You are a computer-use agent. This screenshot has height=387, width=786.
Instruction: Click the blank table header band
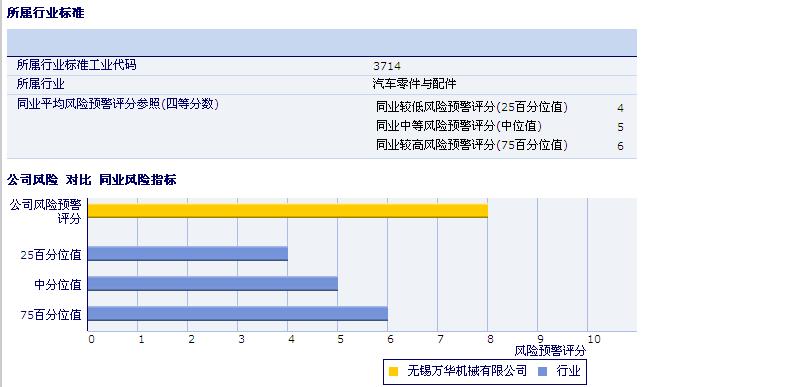pyautogui.click(x=322, y=43)
